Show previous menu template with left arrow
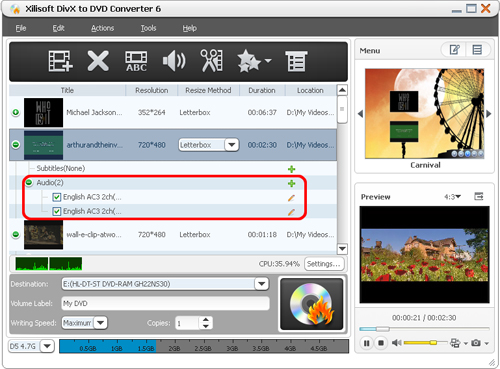The image size is (500, 369). coord(360,114)
